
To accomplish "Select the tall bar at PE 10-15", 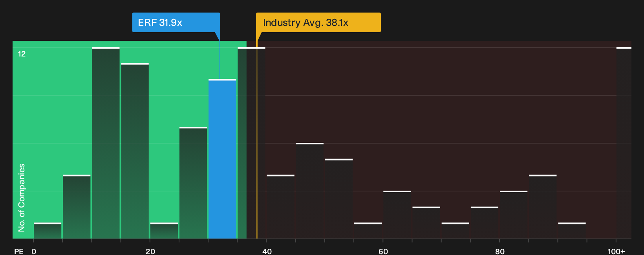I will tap(106, 143).
